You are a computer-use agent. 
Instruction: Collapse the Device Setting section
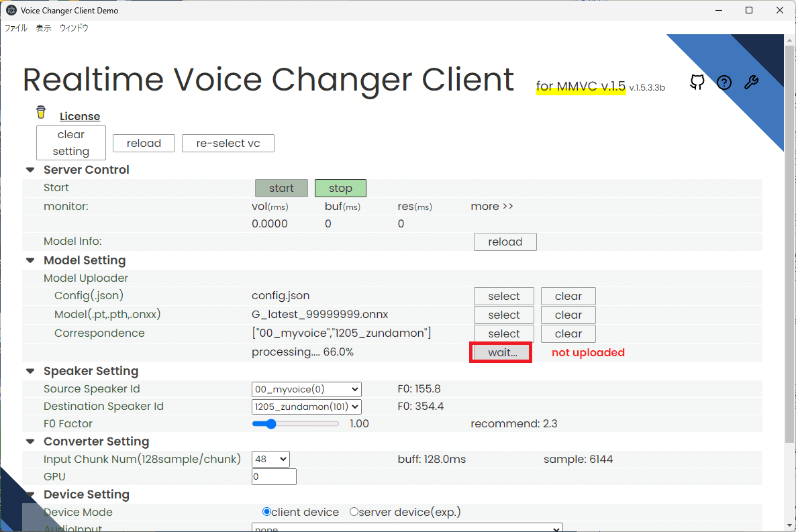tap(30, 494)
